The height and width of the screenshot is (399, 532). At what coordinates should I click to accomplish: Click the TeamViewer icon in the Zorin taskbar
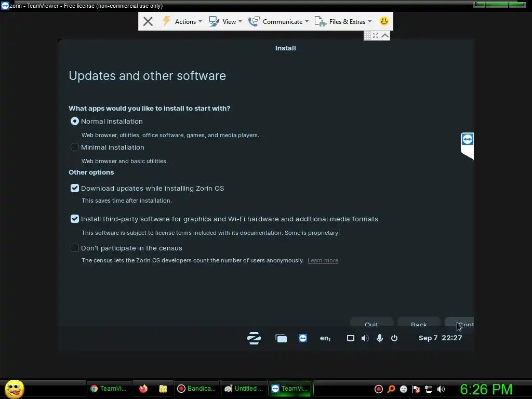coord(303,338)
